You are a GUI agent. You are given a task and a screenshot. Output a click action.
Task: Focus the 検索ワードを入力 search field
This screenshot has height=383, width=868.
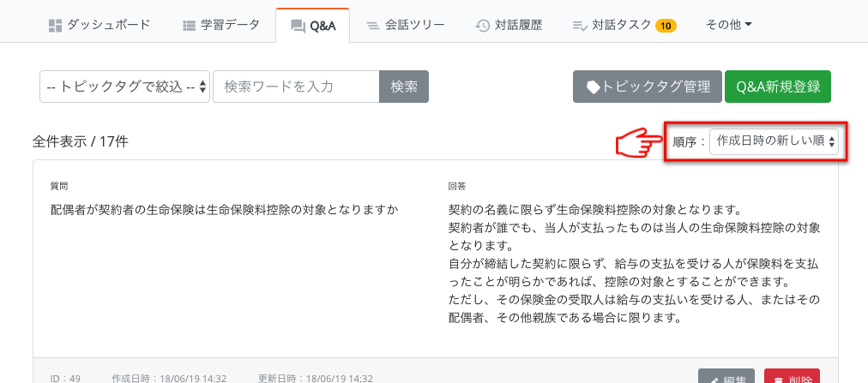(296, 87)
